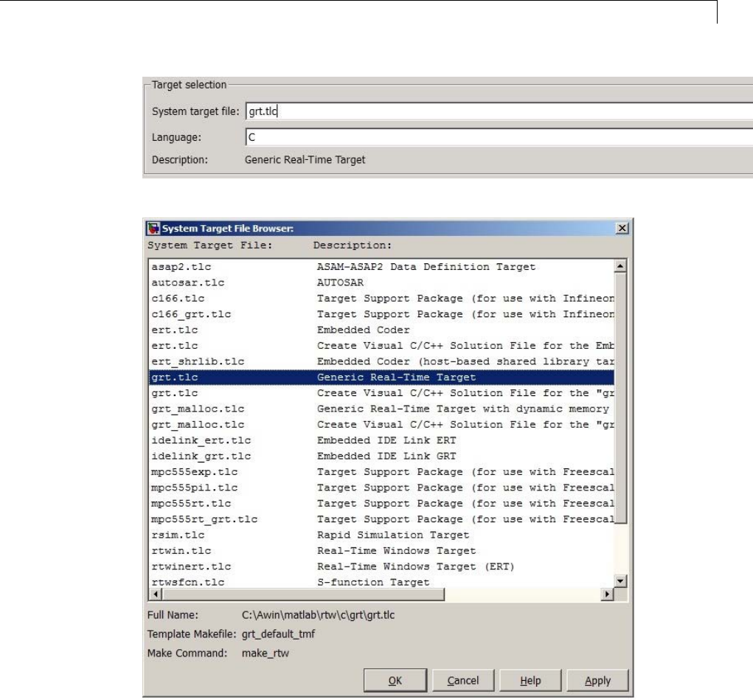Click the list's scroll down arrow

point(620,581)
